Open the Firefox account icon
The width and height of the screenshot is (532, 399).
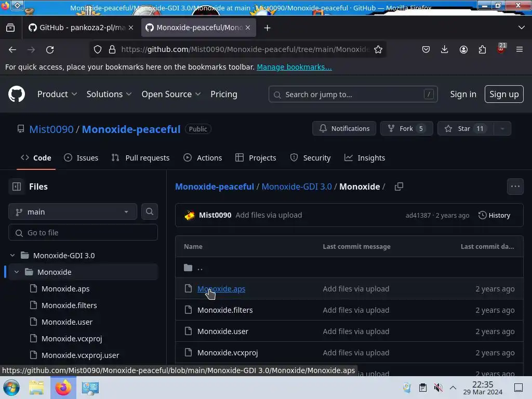point(463,49)
